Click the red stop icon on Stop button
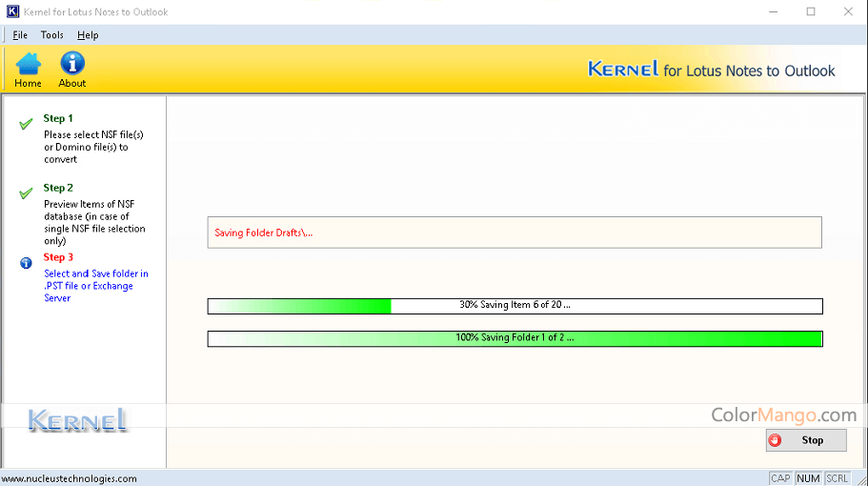Image resolution: width=868 pixels, height=486 pixels. (x=775, y=440)
